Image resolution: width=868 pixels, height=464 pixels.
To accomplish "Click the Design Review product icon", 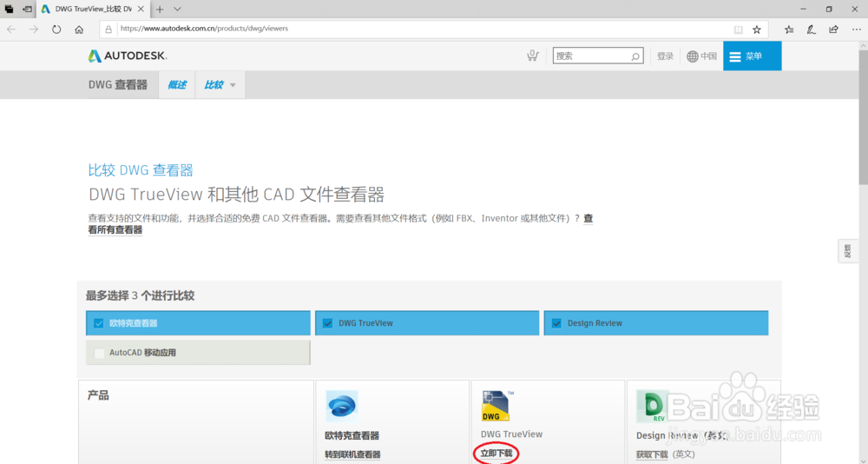I will [x=652, y=407].
